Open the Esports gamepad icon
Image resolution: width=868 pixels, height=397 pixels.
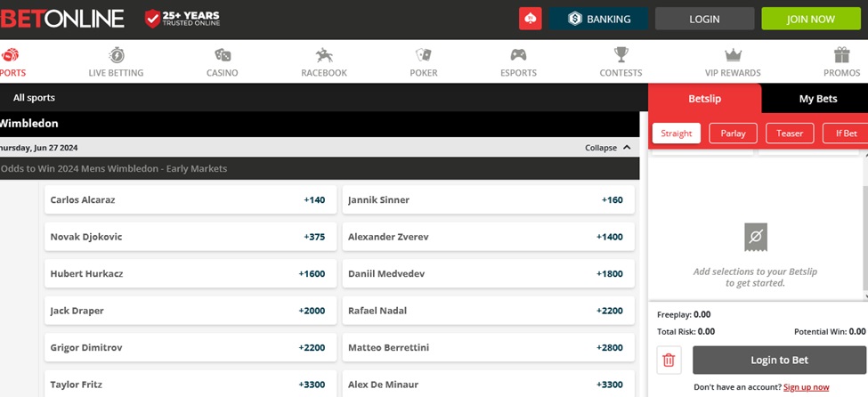point(518,55)
